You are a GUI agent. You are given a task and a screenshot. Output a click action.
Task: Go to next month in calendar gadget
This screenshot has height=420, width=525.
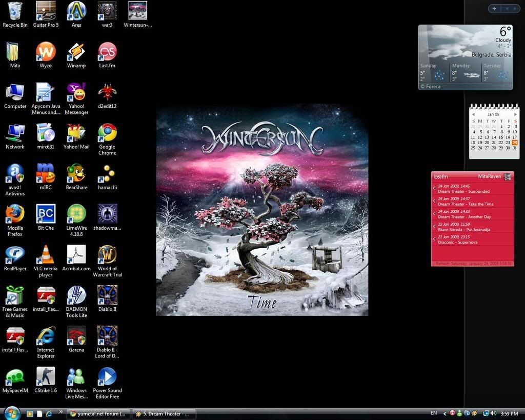coord(515,114)
